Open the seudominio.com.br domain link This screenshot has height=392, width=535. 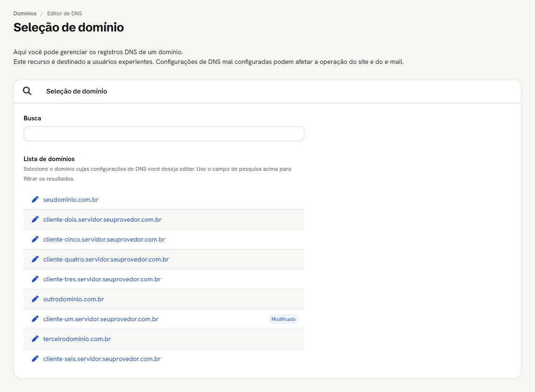pyautogui.click(x=70, y=200)
